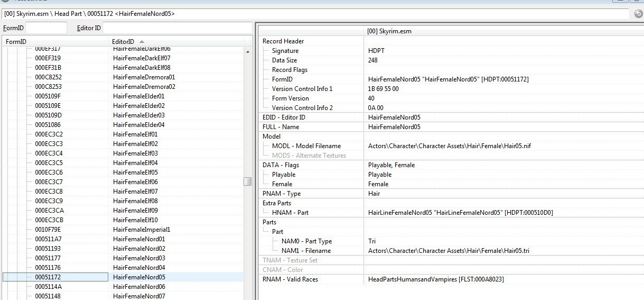The image size is (644, 300).
Task: Select CNAM - Color row
Action: (452, 270)
